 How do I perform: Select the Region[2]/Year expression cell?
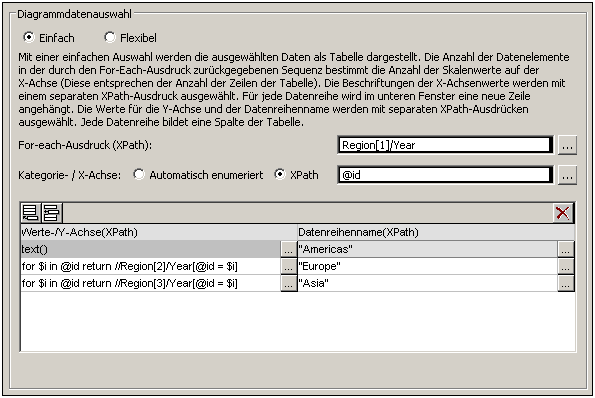151,266
